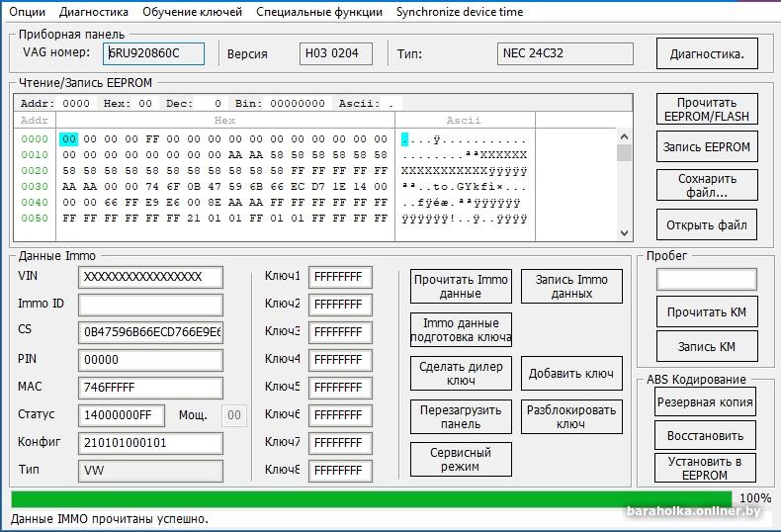
Task: Click status text Данные IMMO прочитаны успешно
Action: pos(110,519)
